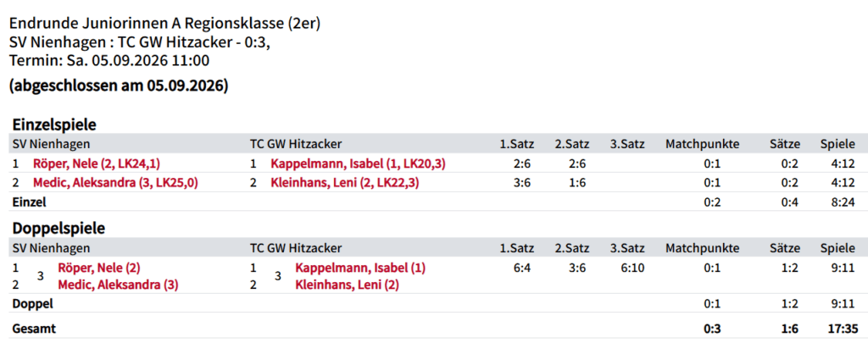
Task: Click the TC GW Hitzacker header in Doppelspiele
Action: pos(296,248)
